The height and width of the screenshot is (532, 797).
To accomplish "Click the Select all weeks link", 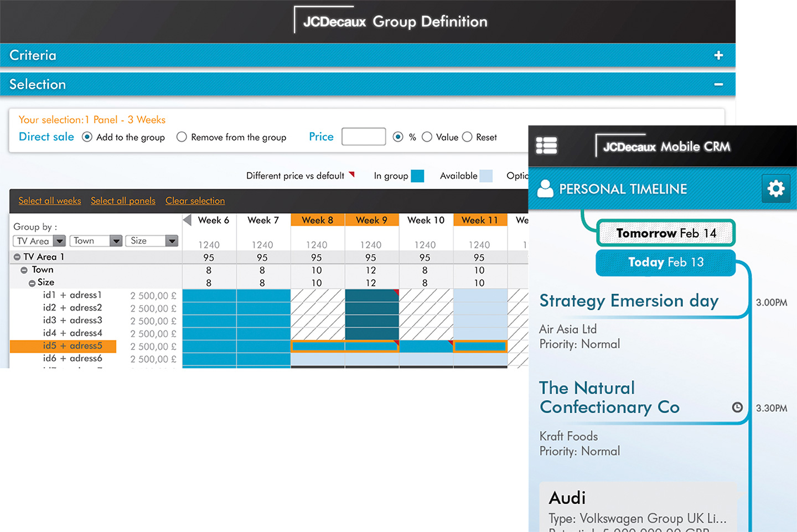I will click(50, 200).
